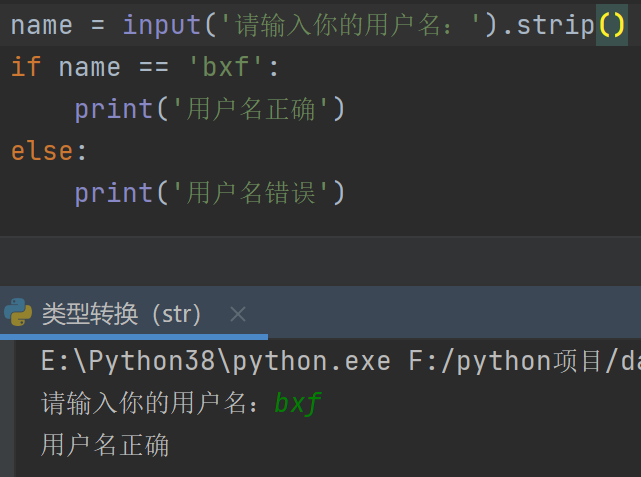This screenshot has height=477, width=641.
Task: Click the name variable on the first line
Action: point(42,24)
